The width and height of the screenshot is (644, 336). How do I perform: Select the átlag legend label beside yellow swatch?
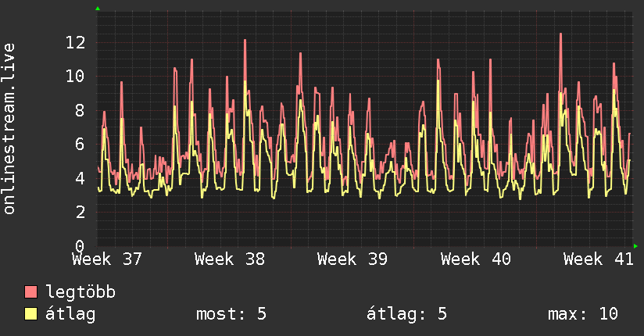[70, 314]
